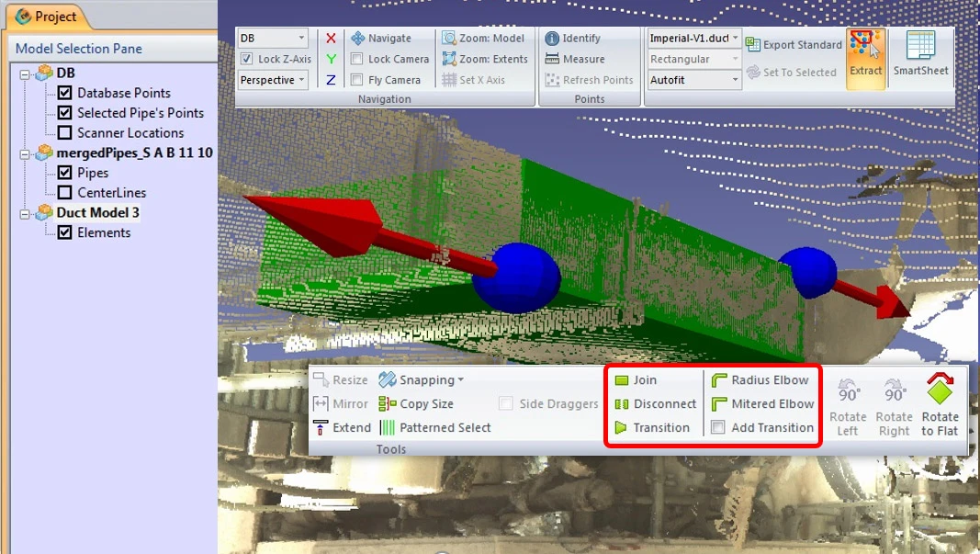Select the Extract tool
Viewport: 980px width, 554px height.
tap(864, 59)
